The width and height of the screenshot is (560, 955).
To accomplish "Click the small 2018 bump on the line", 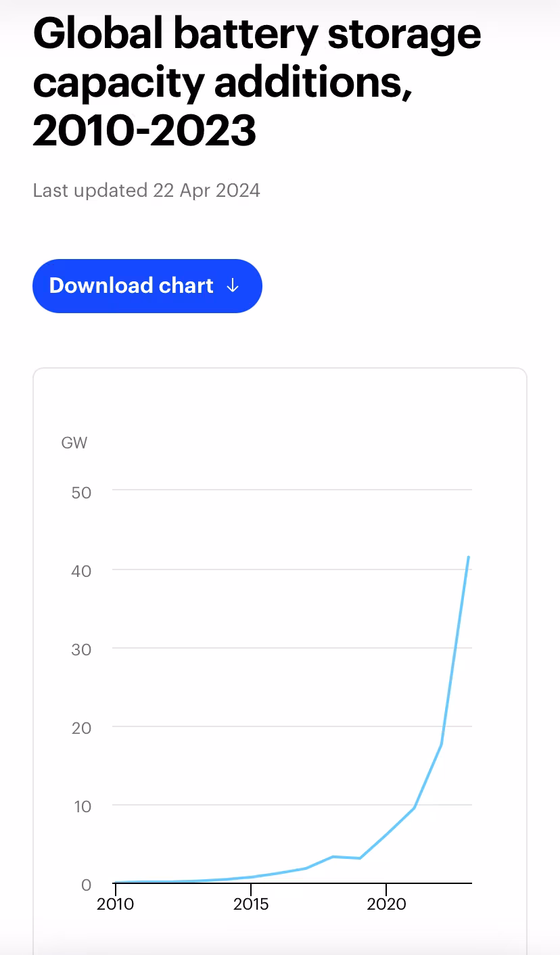I will (x=333, y=856).
